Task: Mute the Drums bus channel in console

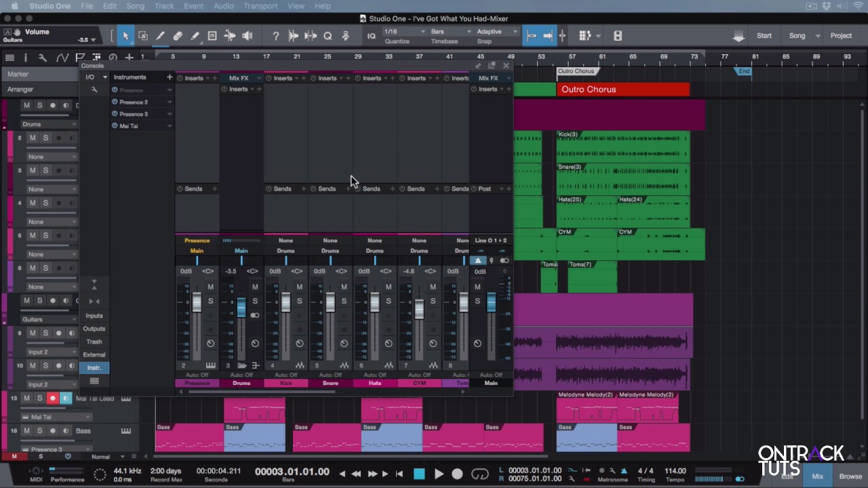Action: pyautogui.click(x=255, y=287)
